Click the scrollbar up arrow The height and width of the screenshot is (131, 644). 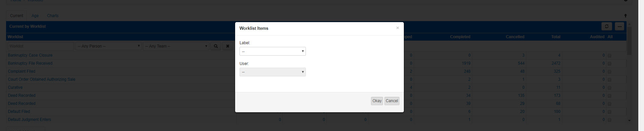629,24
